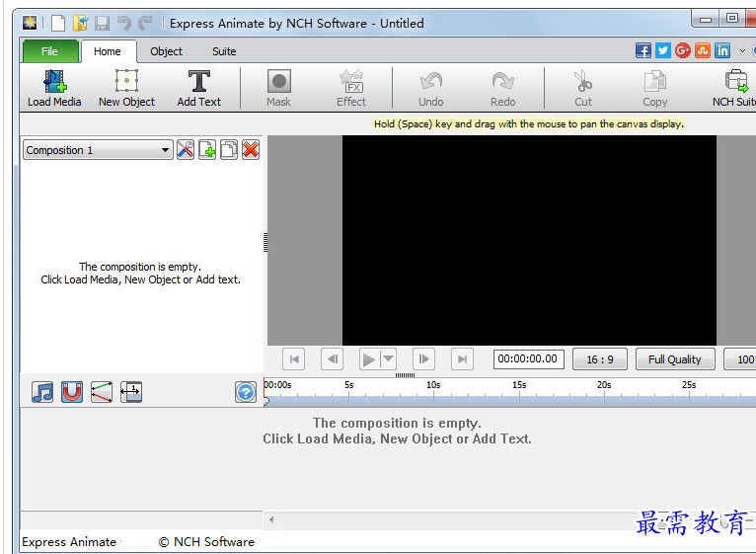Viewport: 756px width, 554px height.
Task: Add a new composition
Action: click(x=207, y=150)
